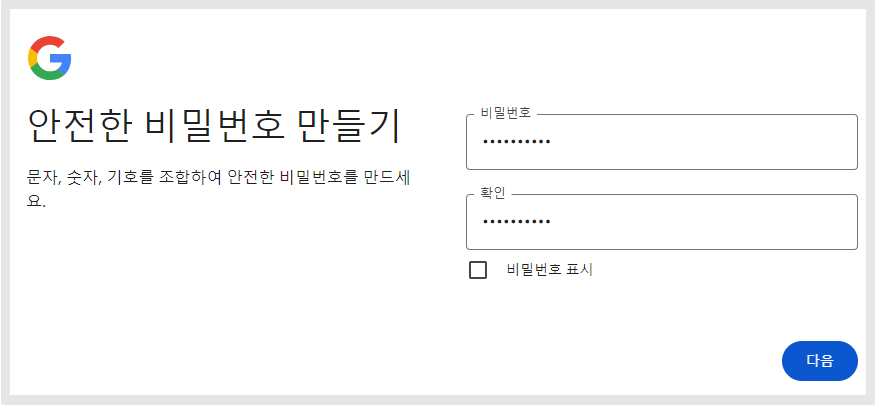This screenshot has width=875, height=405.
Task: Focus the 비밀번호 password field
Action: [x=661, y=142]
